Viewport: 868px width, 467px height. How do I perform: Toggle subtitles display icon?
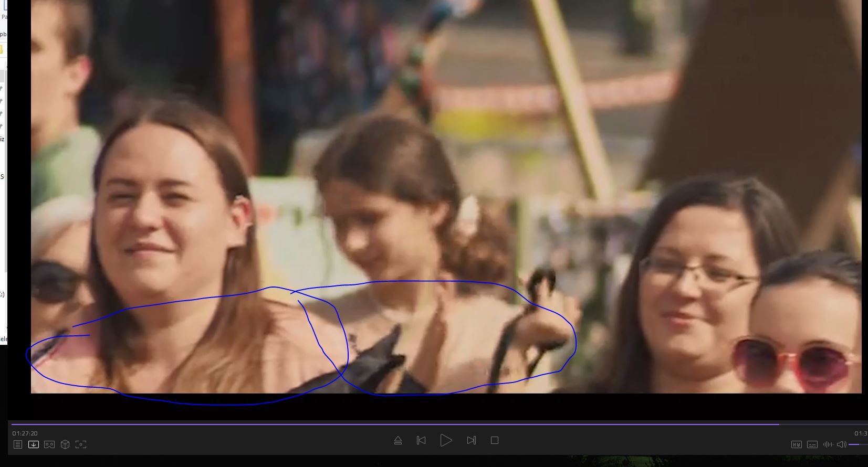click(x=812, y=444)
